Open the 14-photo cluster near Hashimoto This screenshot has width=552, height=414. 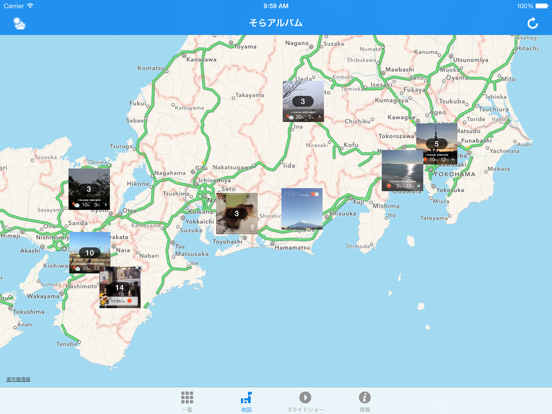click(120, 287)
